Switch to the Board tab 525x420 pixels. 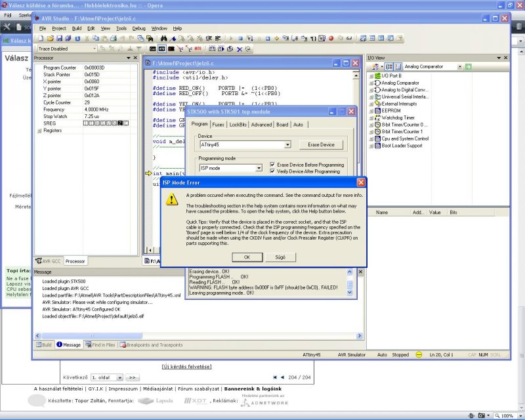282,125
